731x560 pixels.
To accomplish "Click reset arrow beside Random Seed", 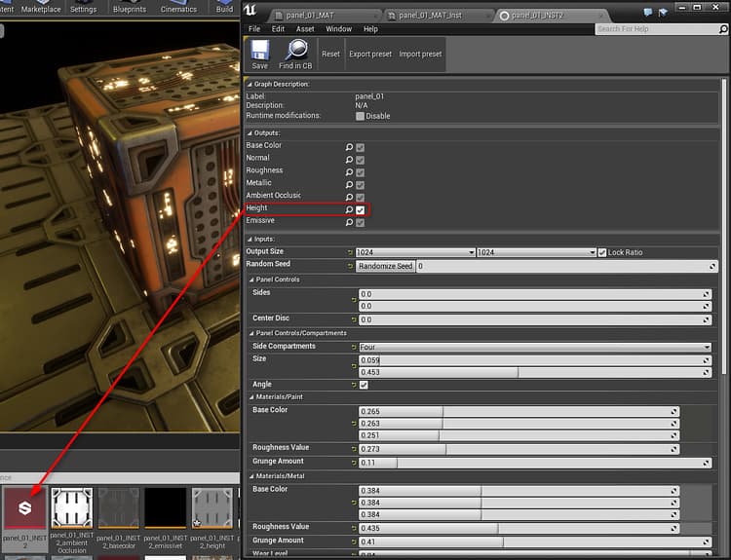I will [351, 266].
